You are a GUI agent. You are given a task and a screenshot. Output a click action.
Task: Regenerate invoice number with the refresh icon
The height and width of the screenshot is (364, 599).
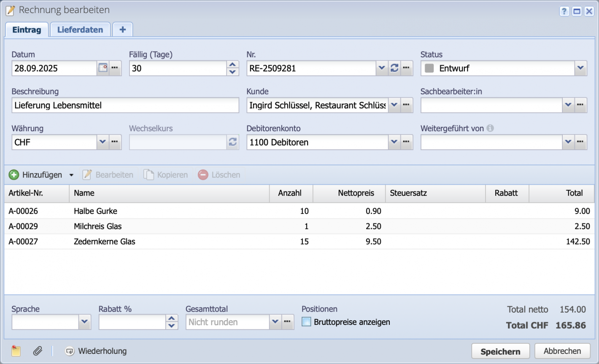coord(394,68)
